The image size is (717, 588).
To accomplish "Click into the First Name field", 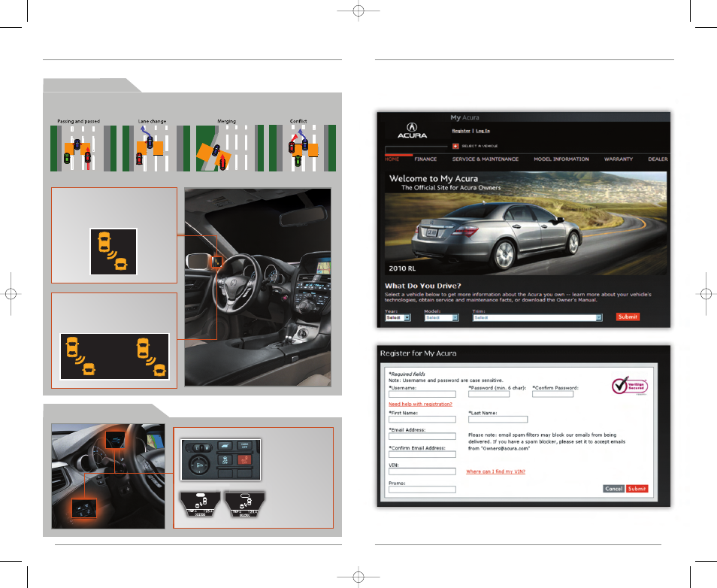I will 422,419.
